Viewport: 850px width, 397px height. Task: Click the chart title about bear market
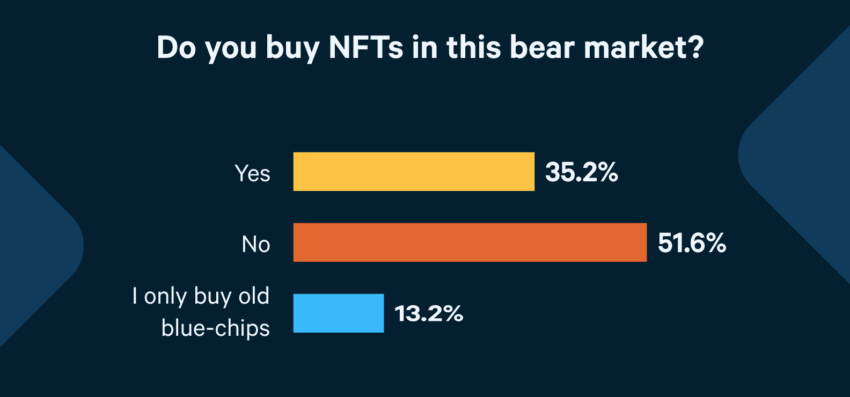(x=430, y=49)
